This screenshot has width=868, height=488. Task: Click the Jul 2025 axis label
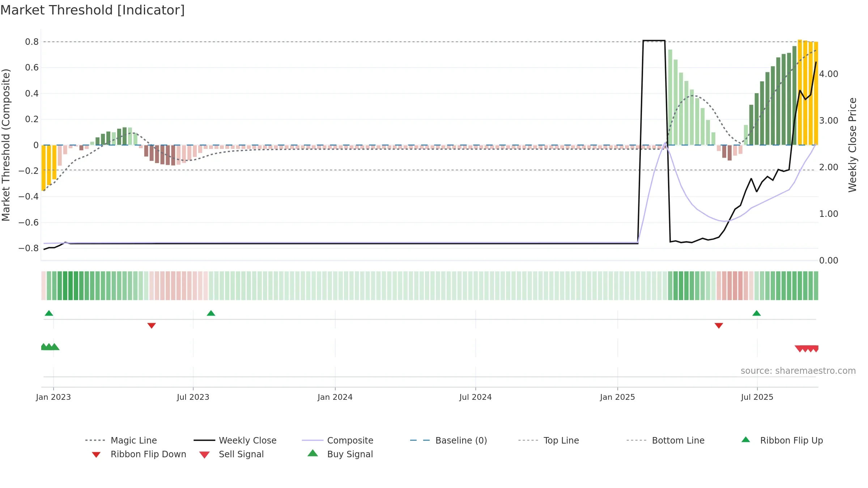757,397
